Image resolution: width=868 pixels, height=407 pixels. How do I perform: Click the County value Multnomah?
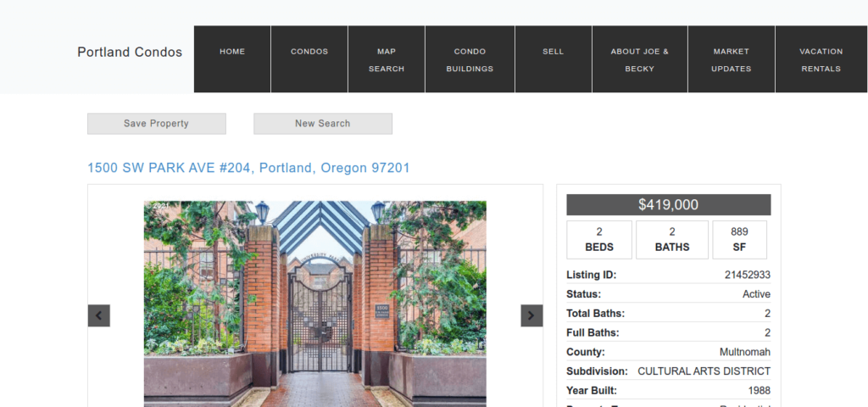[744, 352]
